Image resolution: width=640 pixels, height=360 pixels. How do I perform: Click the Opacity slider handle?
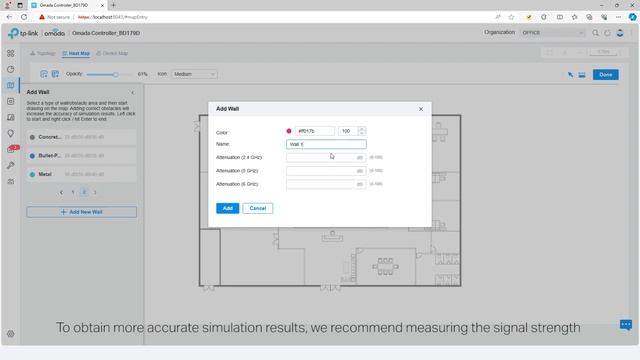(x=116, y=75)
